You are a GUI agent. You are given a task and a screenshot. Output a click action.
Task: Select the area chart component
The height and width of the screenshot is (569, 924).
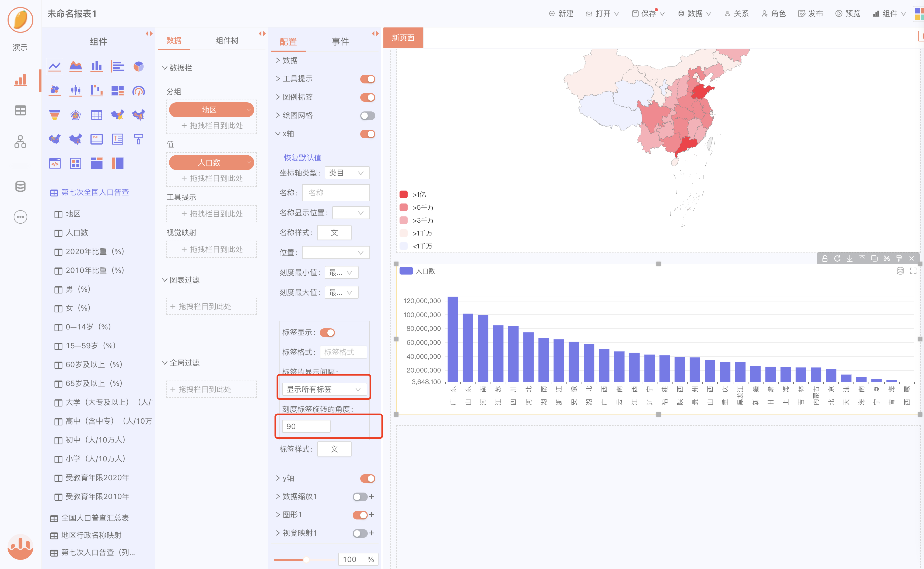coord(76,66)
